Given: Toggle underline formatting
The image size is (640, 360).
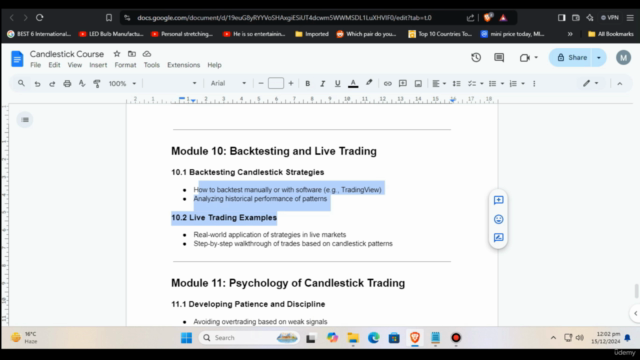Looking at the screenshot, I should (338, 84).
